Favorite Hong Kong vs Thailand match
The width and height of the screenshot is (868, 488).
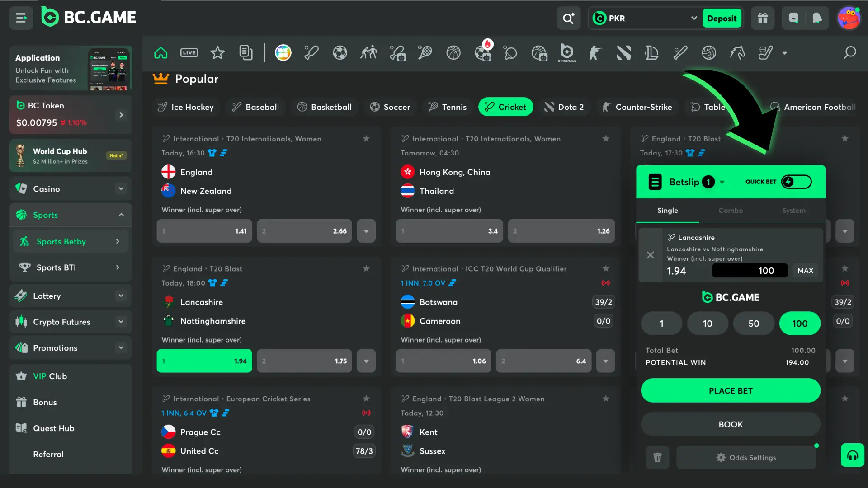point(606,139)
